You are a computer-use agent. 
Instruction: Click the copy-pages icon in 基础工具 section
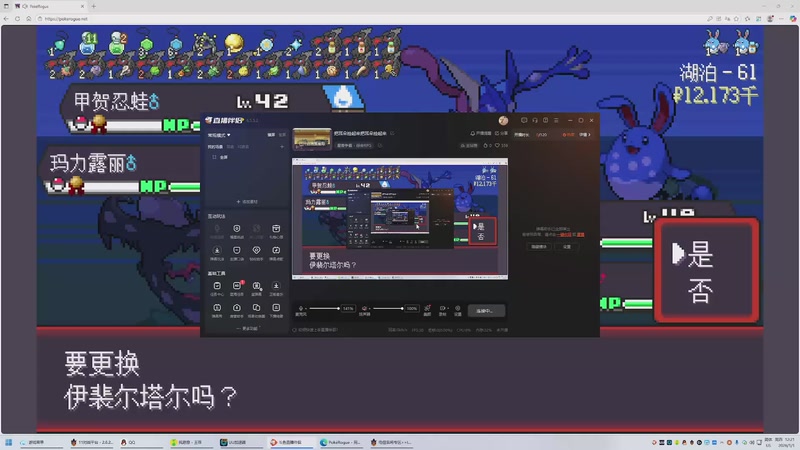[x=256, y=310]
